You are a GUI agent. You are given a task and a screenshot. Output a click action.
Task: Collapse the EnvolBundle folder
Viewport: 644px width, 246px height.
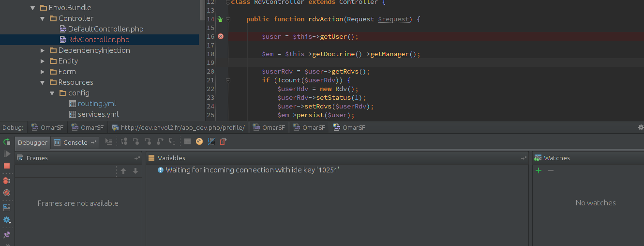pyautogui.click(x=32, y=8)
